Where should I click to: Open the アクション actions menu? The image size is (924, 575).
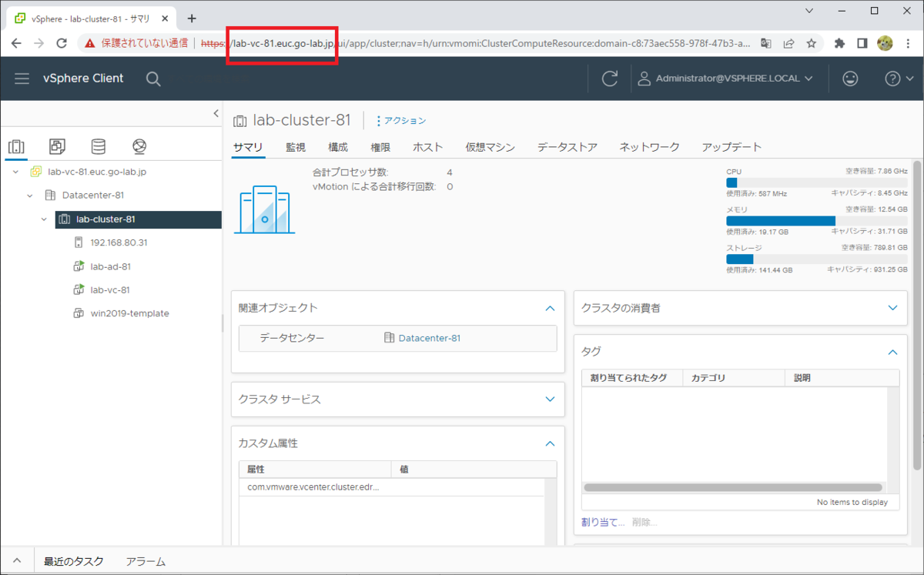400,121
